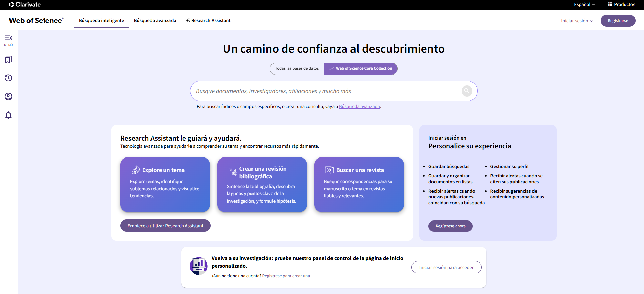This screenshot has height=294, width=644.
Task: Click "Recibir alertas cuando nuevas publicaciones" item
Action: coord(456,197)
